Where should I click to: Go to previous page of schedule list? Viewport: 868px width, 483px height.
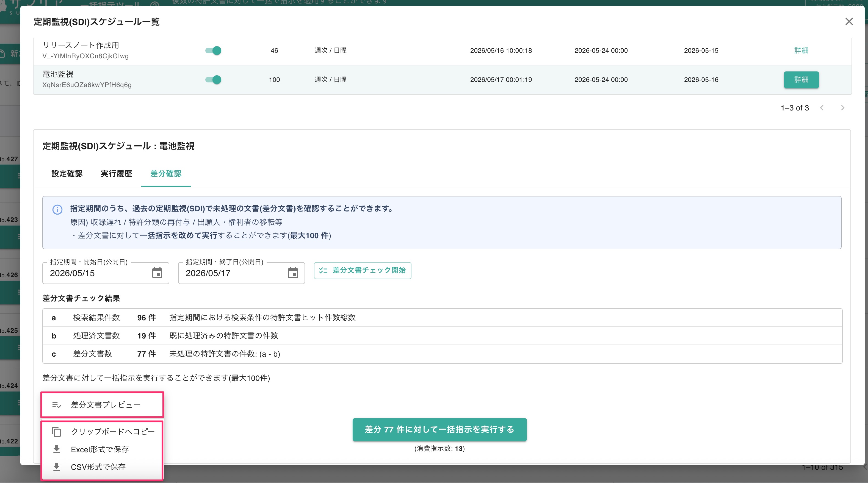[x=822, y=108]
